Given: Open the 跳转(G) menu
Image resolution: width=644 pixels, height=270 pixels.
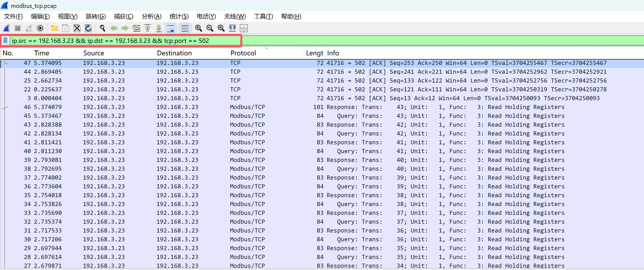Looking at the screenshot, I should [96, 16].
